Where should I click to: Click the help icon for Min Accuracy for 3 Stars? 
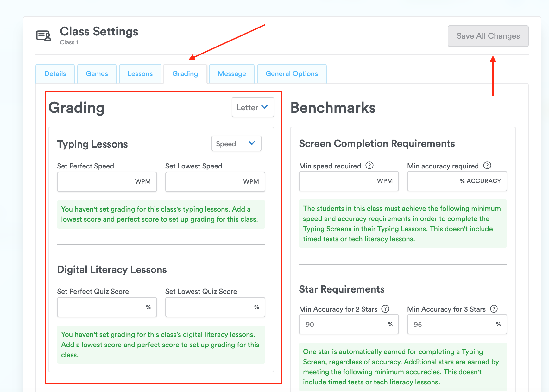tap(494, 309)
